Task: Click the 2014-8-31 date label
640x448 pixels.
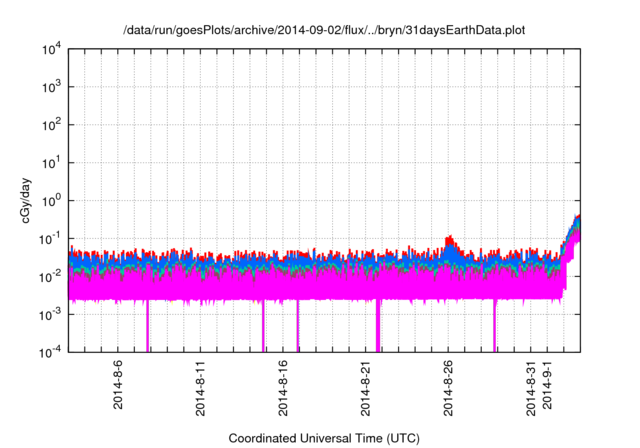Action: (x=531, y=388)
